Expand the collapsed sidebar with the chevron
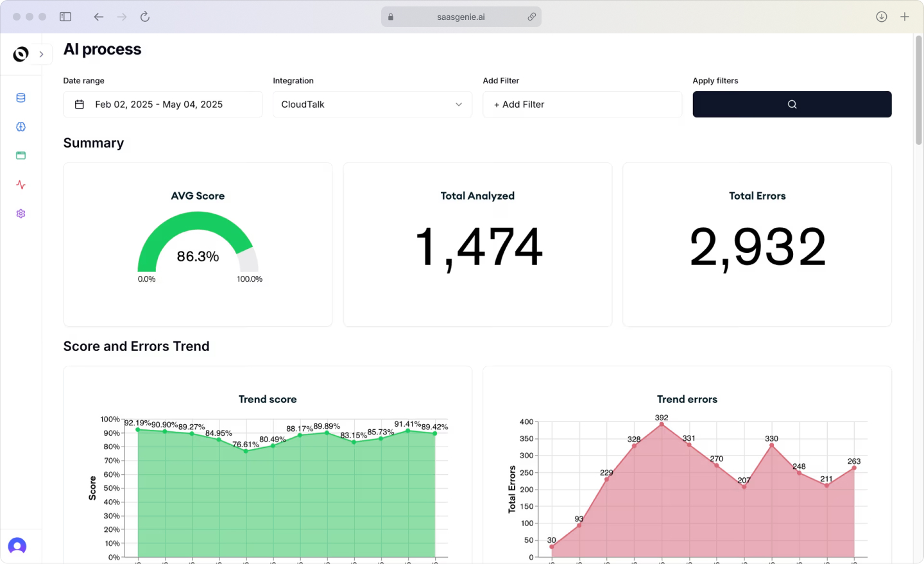924x564 pixels. [x=41, y=54]
